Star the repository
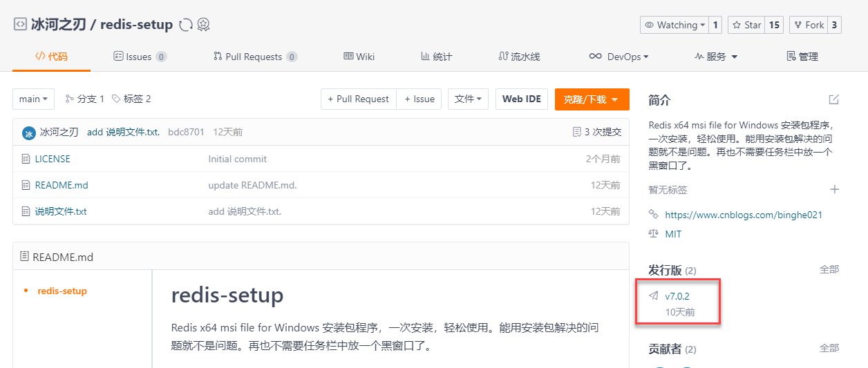The height and width of the screenshot is (368, 868). pyautogui.click(x=746, y=25)
